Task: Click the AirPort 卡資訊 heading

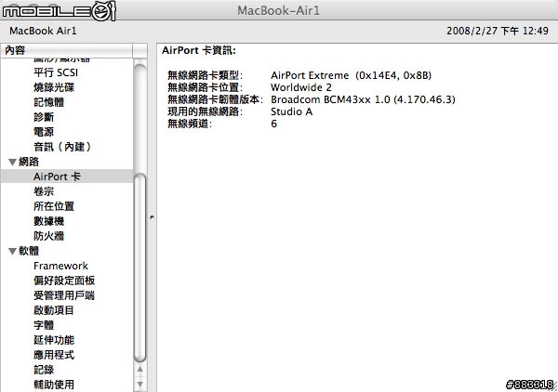Action: tap(199, 50)
